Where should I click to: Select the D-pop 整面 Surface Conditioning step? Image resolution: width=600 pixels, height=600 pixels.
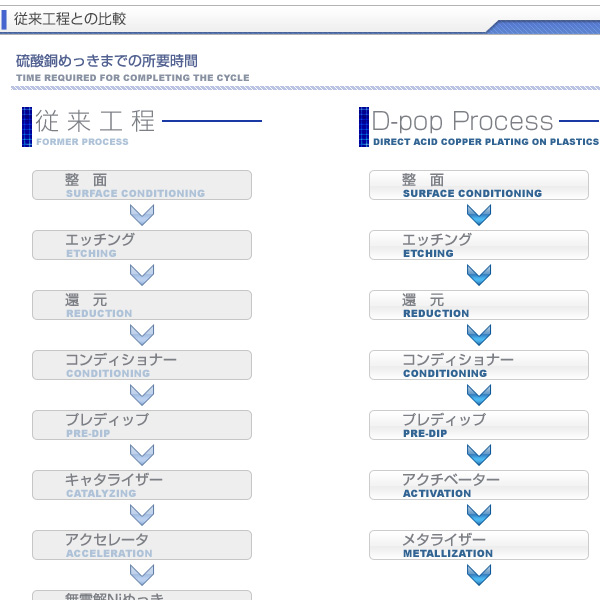pos(479,185)
